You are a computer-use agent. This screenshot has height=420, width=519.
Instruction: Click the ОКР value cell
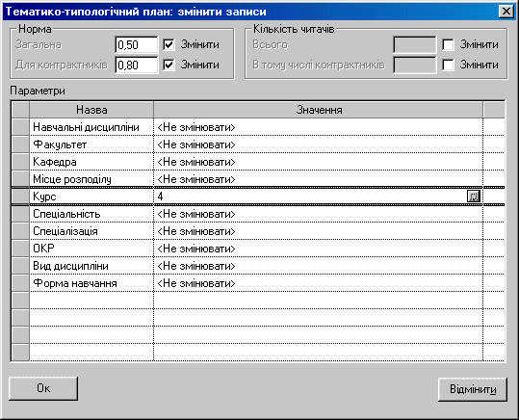[x=318, y=249]
